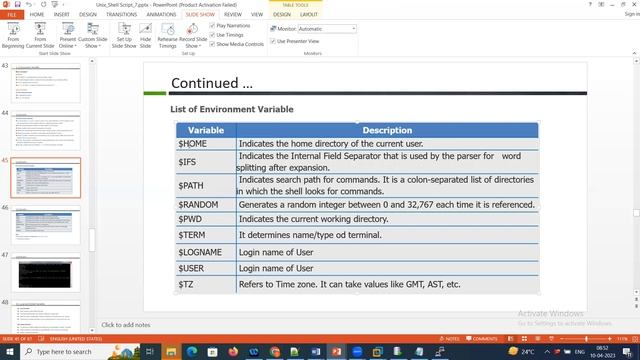Open Table Tools LAYOUT tab
Screen dimensions: 640x360
(309, 14)
